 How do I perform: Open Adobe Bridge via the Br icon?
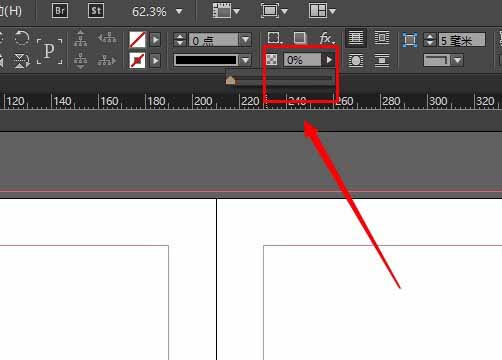coord(60,11)
